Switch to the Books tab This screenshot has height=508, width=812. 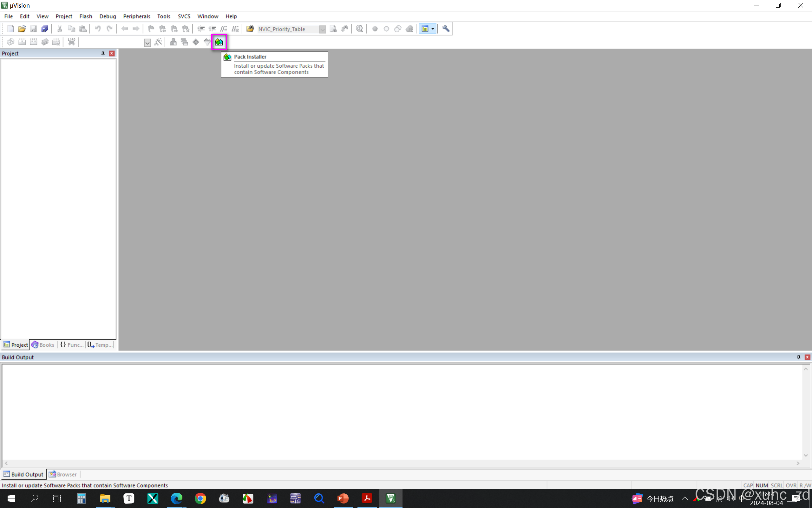(43, 345)
